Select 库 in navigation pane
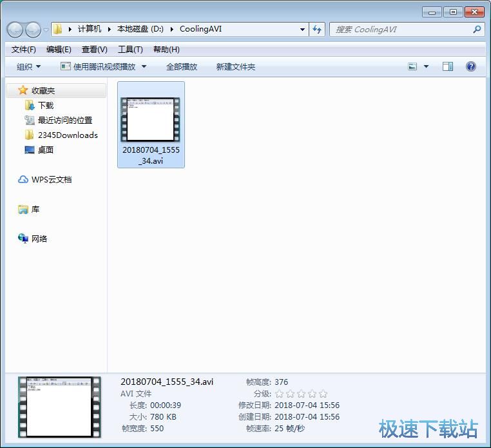 [x=35, y=209]
